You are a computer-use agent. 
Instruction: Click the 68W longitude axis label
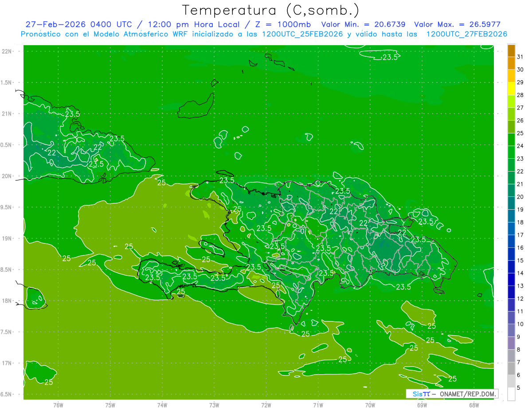pyautogui.click(x=474, y=405)
